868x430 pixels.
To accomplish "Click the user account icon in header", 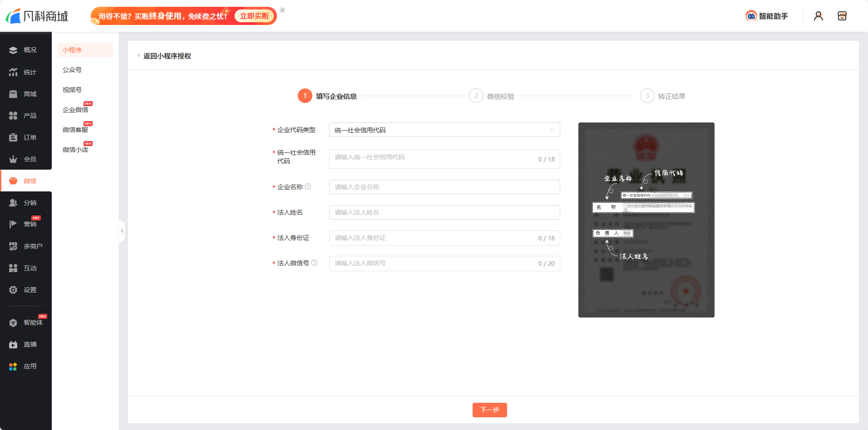I will 818,15.
